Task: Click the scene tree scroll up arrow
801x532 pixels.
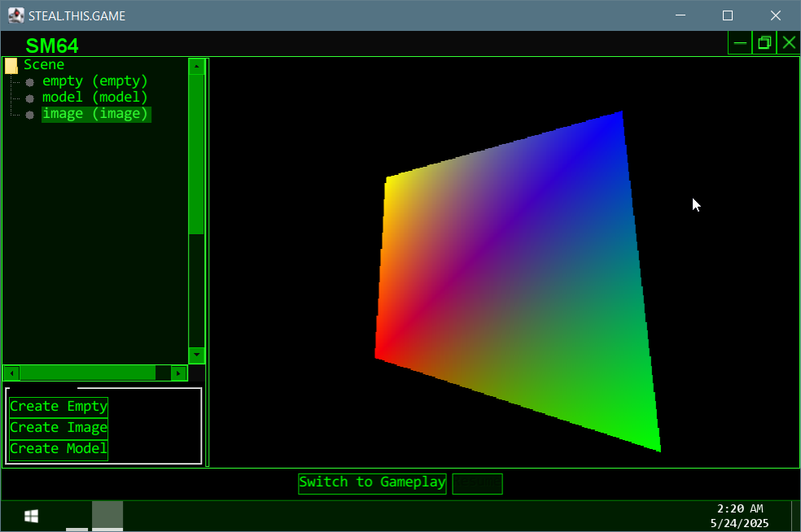Action: 196,67
